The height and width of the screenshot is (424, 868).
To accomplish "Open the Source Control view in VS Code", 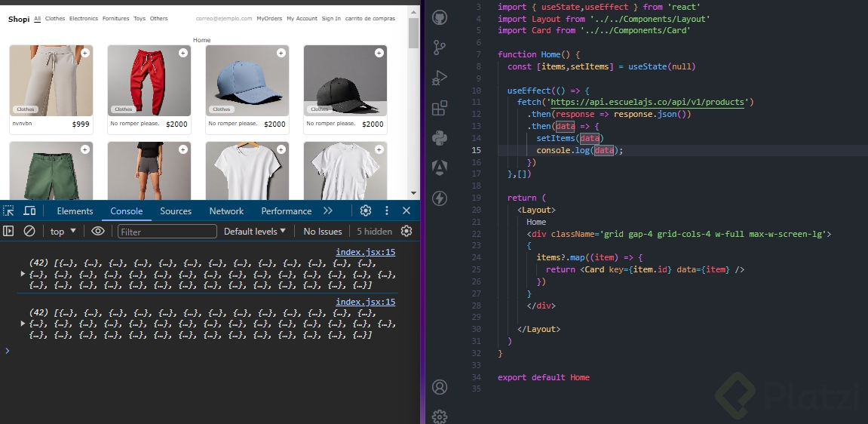I will (x=440, y=48).
